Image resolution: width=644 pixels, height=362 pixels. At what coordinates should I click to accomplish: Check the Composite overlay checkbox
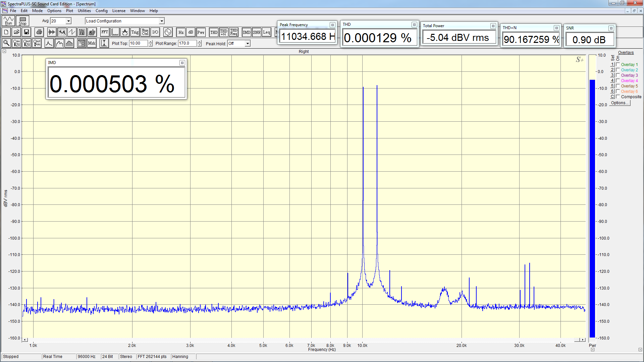click(618, 97)
